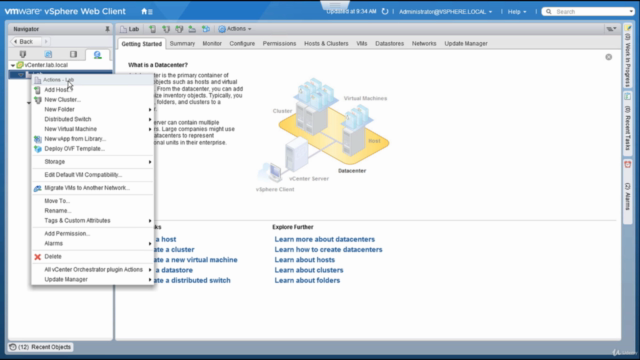Choose New Cluster from the context menu

[62, 100]
